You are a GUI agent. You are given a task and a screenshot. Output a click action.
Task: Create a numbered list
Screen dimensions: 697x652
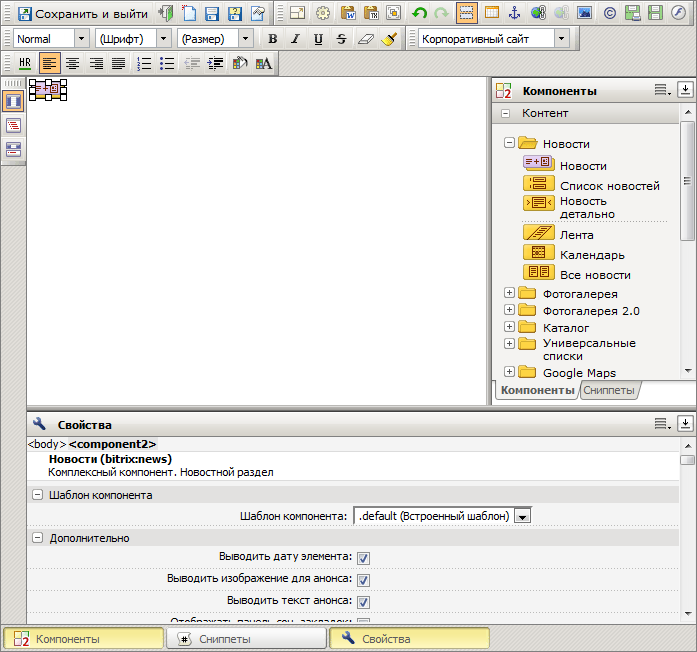coord(144,64)
